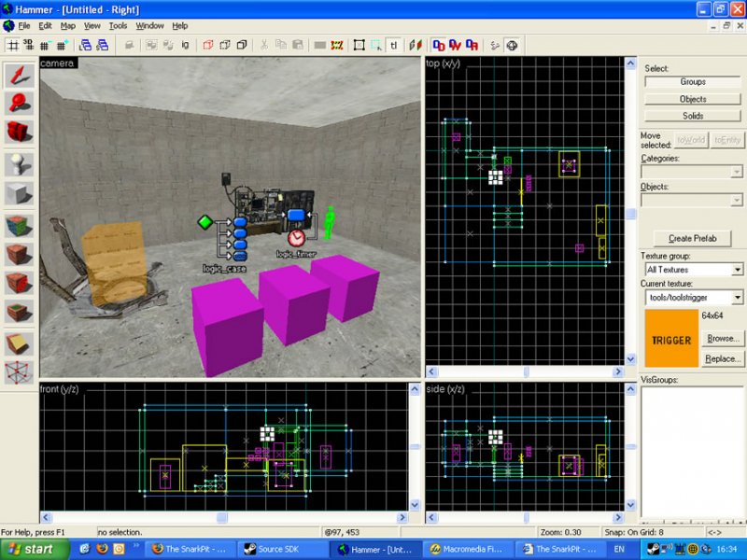Open the Map menu
This screenshot has height=560, width=747.
(68, 26)
